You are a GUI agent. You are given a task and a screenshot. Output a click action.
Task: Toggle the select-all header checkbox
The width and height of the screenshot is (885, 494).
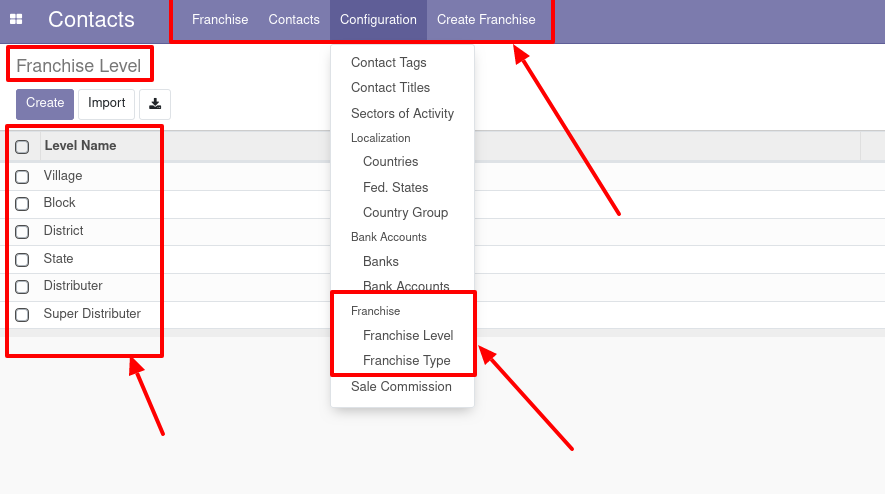click(x=22, y=146)
